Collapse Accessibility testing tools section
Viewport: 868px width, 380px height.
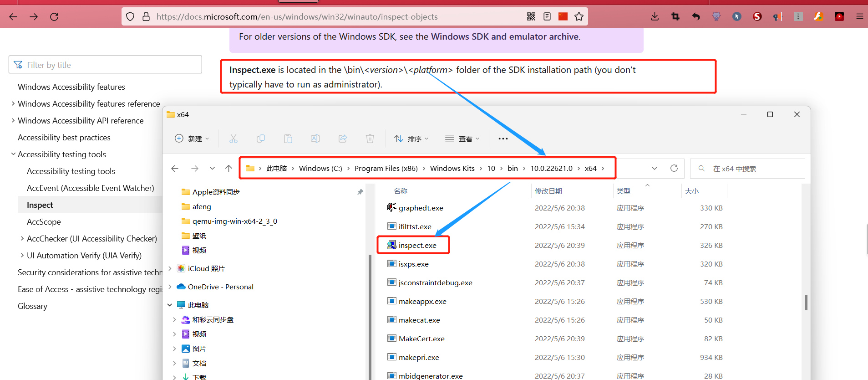tap(13, 154)
